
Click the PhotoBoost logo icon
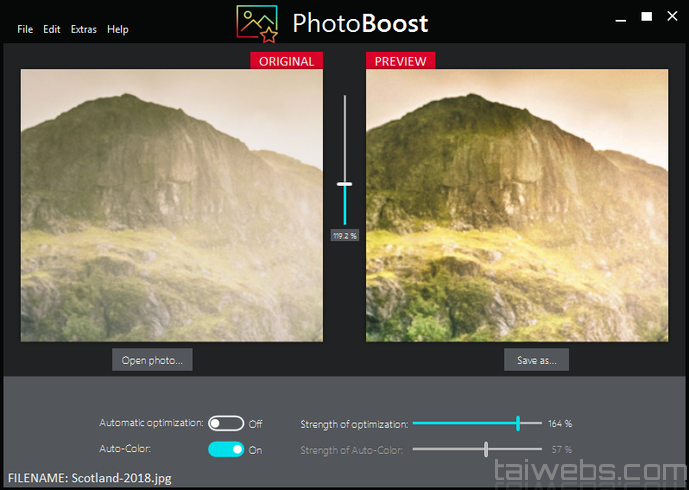click(257, 24)
